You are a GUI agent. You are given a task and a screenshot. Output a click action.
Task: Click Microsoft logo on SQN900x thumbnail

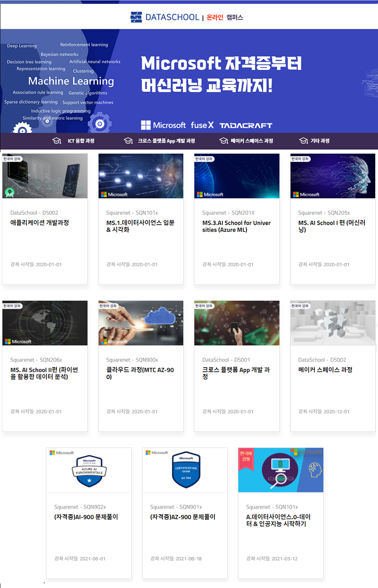(x=114, y=342)
